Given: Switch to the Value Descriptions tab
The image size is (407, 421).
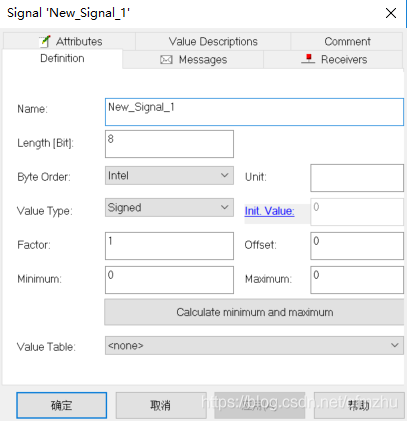Looking at the screenshot, I should (213, 42).
